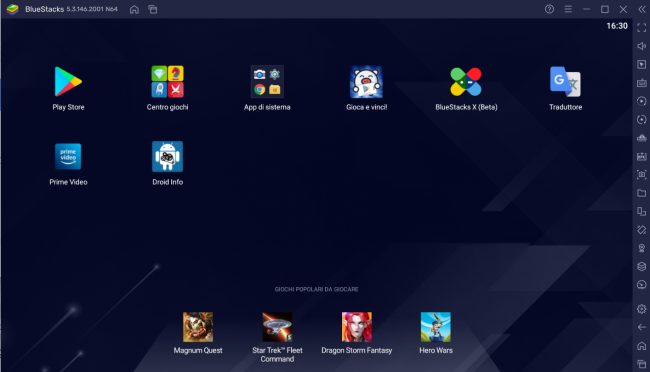The height and width of the screenshot is (372, 650).
Task: Open recent apps icon in title bar
Action: coord(153,9)
